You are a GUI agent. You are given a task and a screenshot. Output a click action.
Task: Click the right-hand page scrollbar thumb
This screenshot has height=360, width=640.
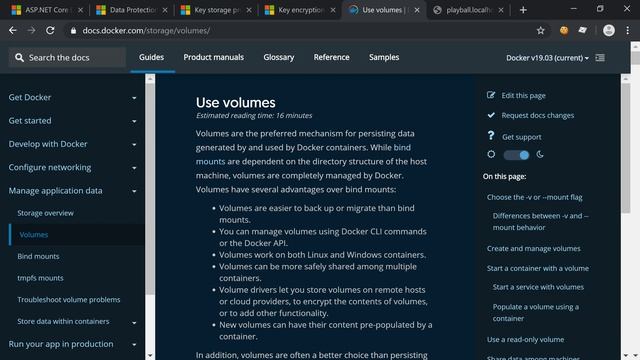click(626, 148)
